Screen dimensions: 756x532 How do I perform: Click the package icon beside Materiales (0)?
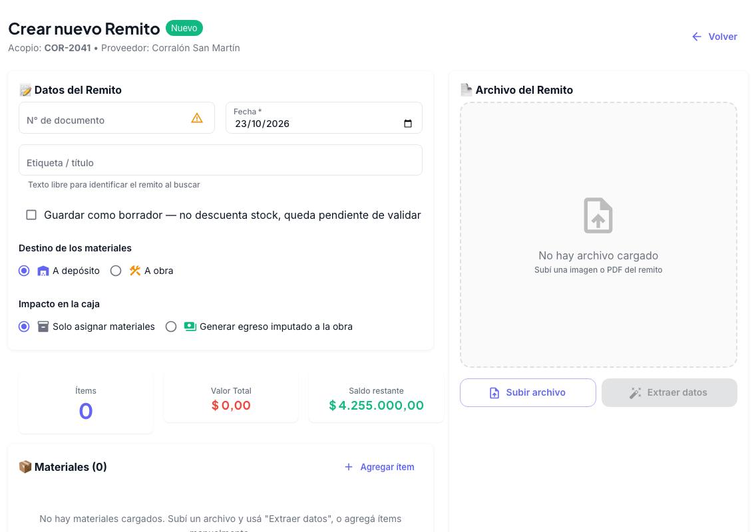coord(25,467)
